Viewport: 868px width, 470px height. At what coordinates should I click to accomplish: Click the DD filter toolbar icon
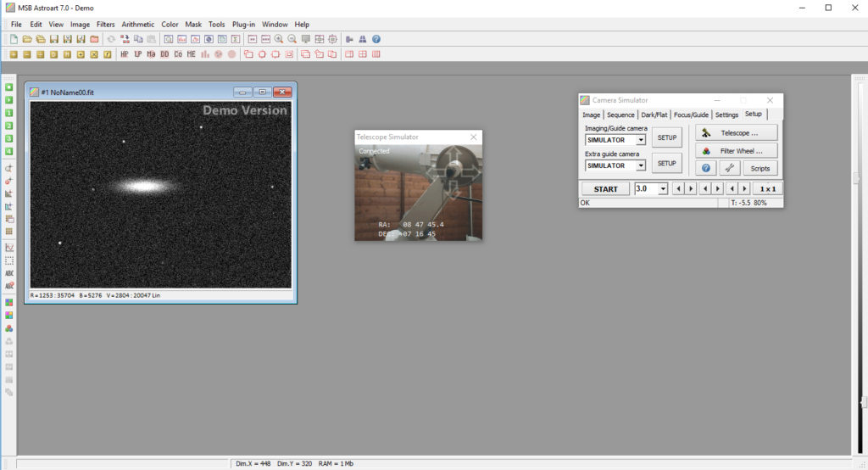[164, 54]
